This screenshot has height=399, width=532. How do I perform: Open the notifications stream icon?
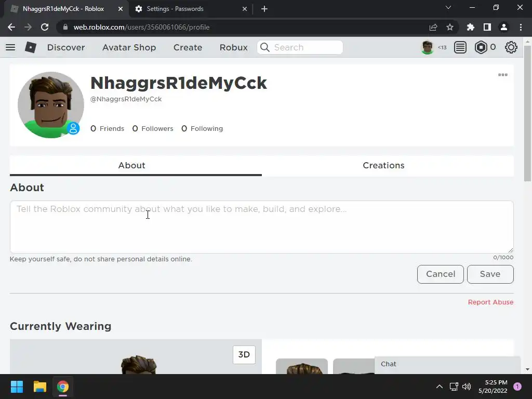click(x=460, y=47)
